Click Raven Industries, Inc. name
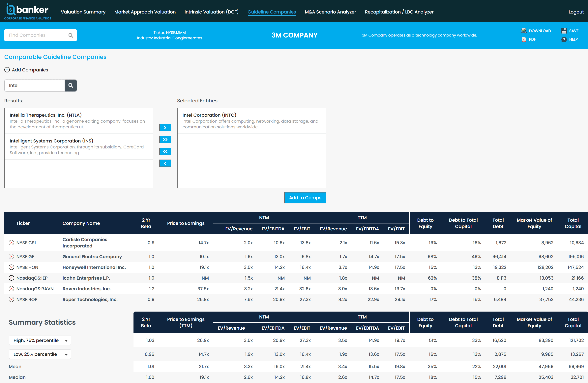The height and width of the screenshot is (383, 588). (86, 289)
